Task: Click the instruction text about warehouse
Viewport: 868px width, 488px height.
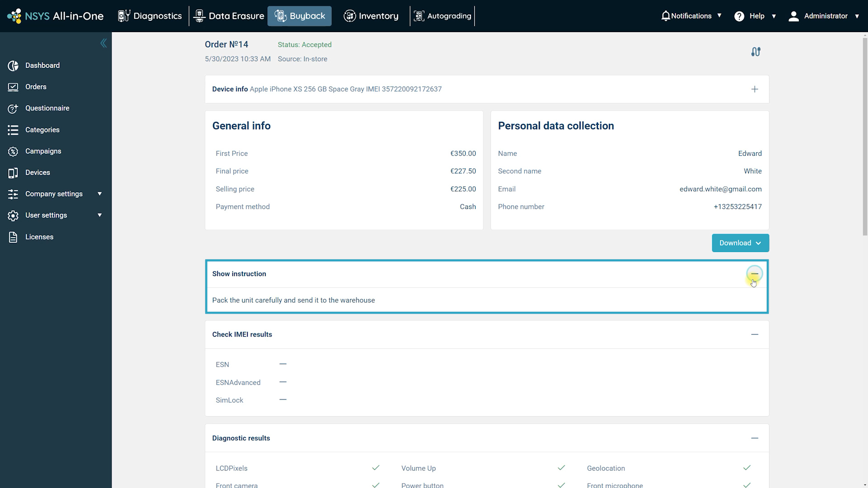Action: [x=293, y=300]
